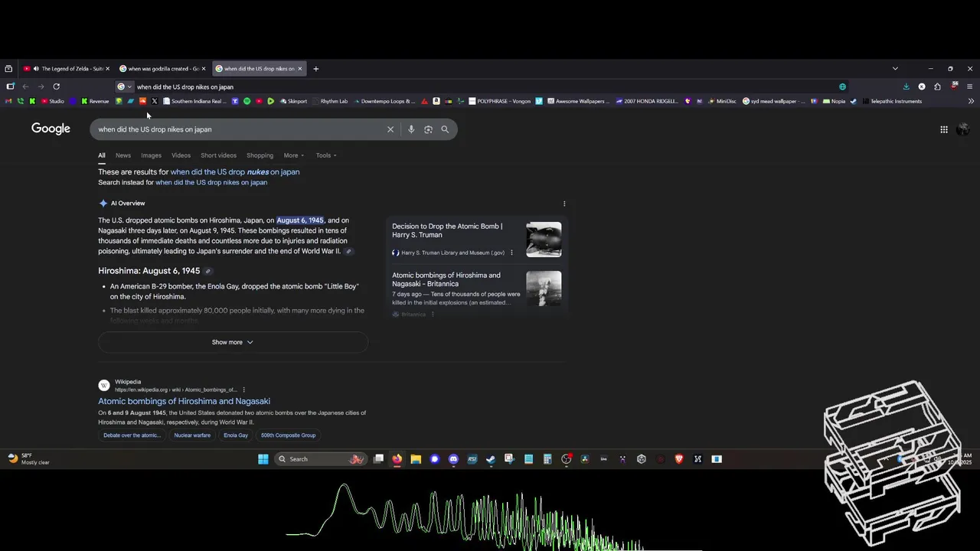Screen dimensions: 980x551
Task: Open the Nopia bookmark
Action: (x=834, y=101)
